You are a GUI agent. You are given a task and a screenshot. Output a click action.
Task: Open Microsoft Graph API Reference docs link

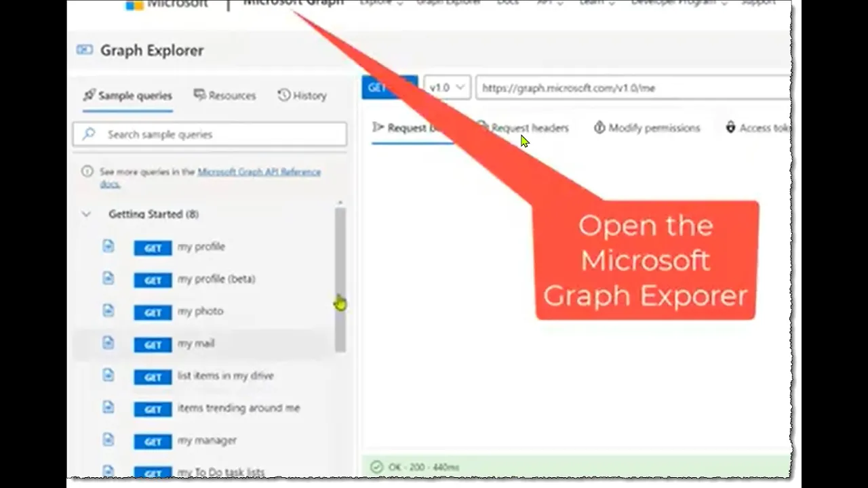coord(259,172)
